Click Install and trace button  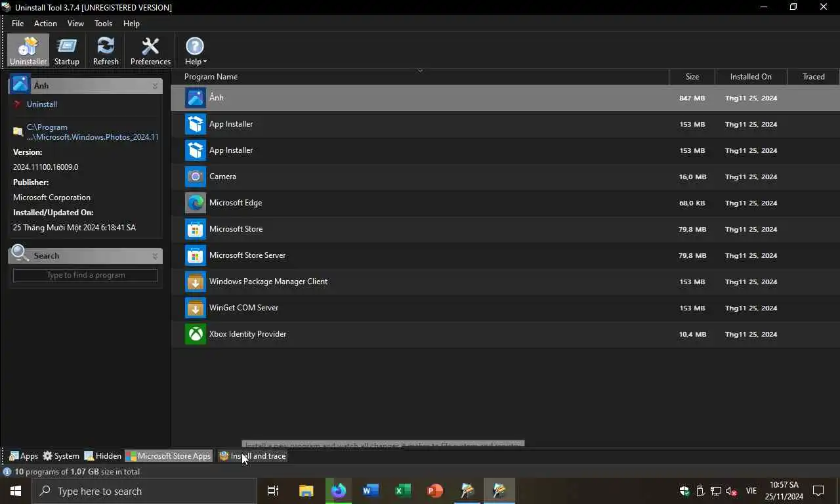pos(253,456)
